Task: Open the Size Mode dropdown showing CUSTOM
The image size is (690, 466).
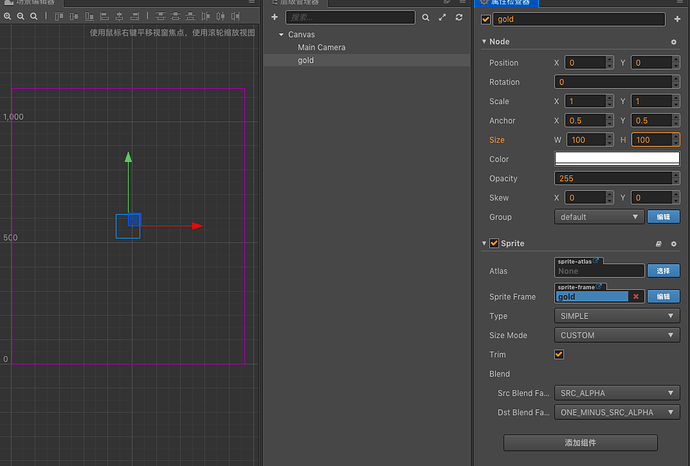Action: 617,335
